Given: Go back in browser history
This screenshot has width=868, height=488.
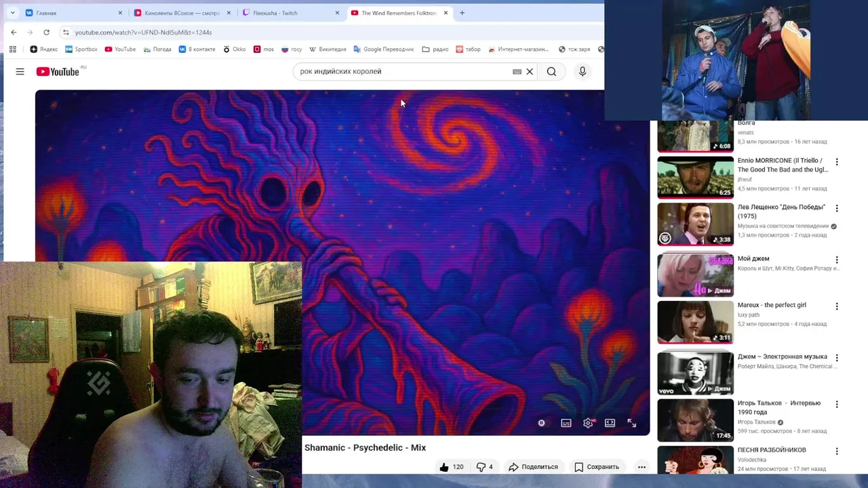Looking at the screenshot, I should coord(14,32).
